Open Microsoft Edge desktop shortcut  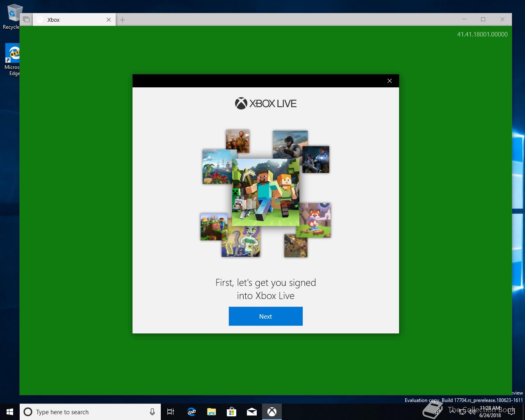pyautogui.click(x=12, y=60)
